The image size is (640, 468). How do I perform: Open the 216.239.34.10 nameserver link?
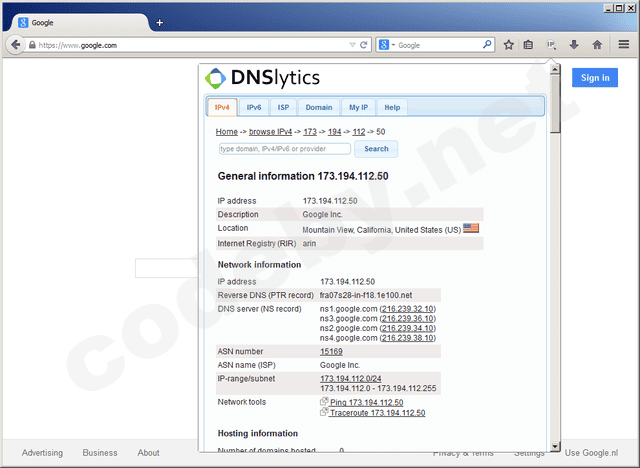coord(408,328)
